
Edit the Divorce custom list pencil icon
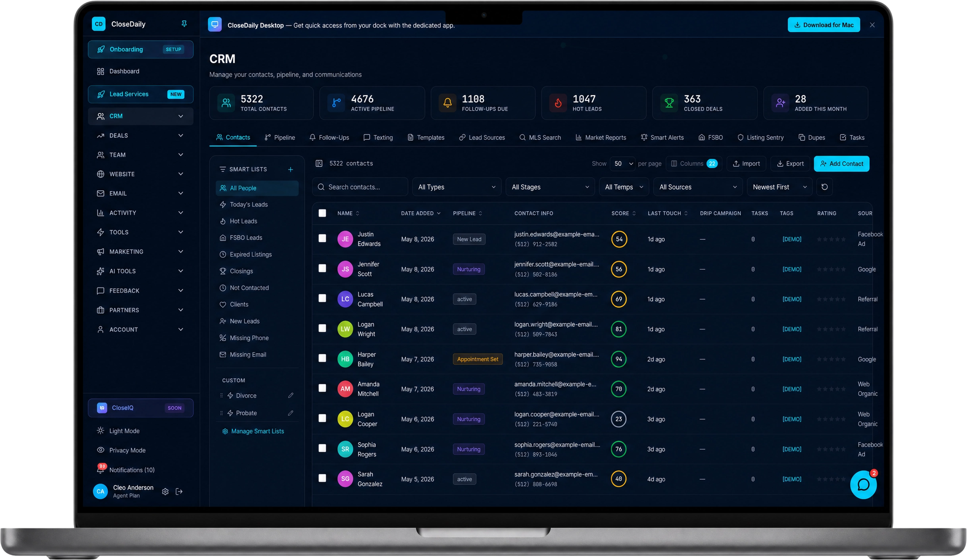pos(291,395)
